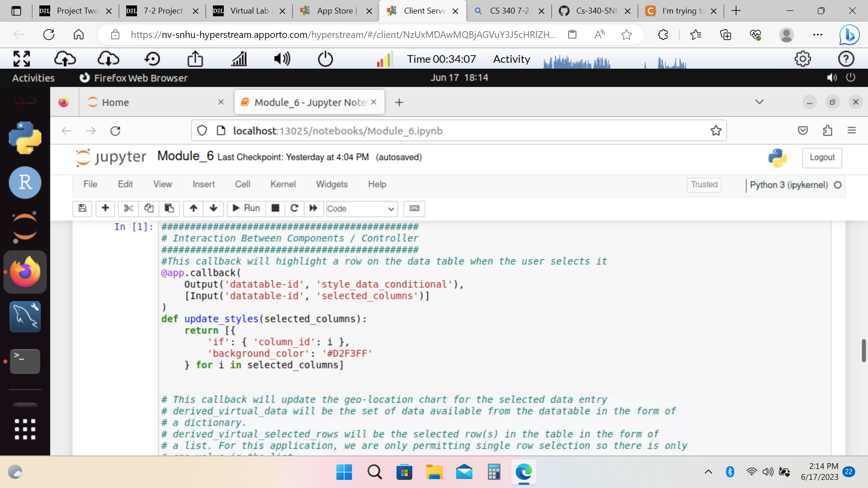
Task: Open the command palette keyboard icon
Action: tap(414, 208)
